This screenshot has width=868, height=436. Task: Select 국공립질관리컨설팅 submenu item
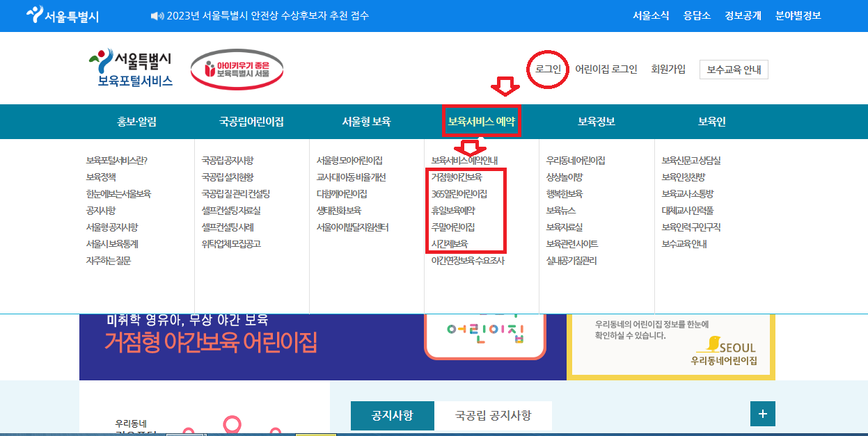tap(235, 194)
